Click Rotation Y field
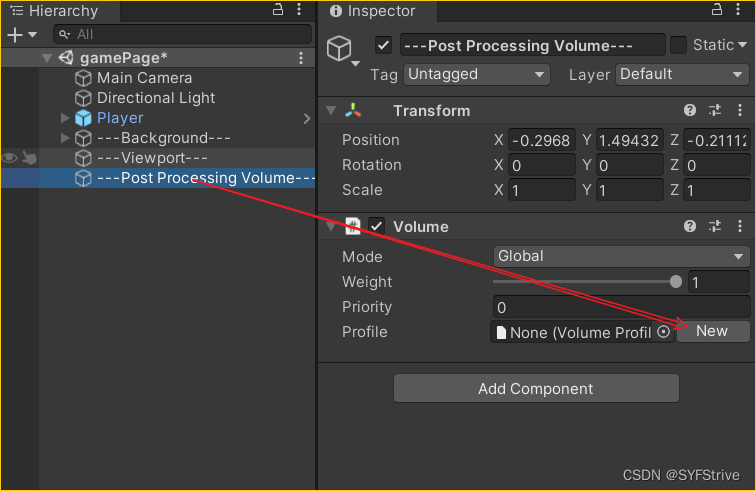 pyautogui.click(x=630, y=165)
